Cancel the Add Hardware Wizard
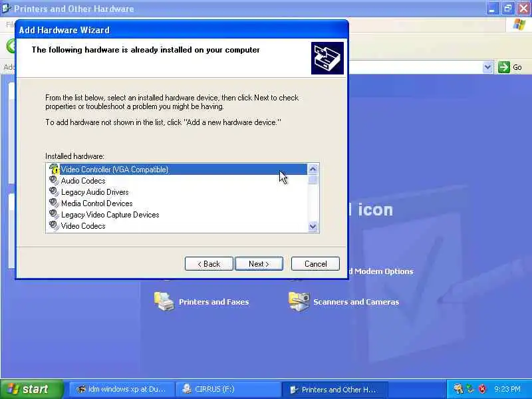 click(315, 263)
